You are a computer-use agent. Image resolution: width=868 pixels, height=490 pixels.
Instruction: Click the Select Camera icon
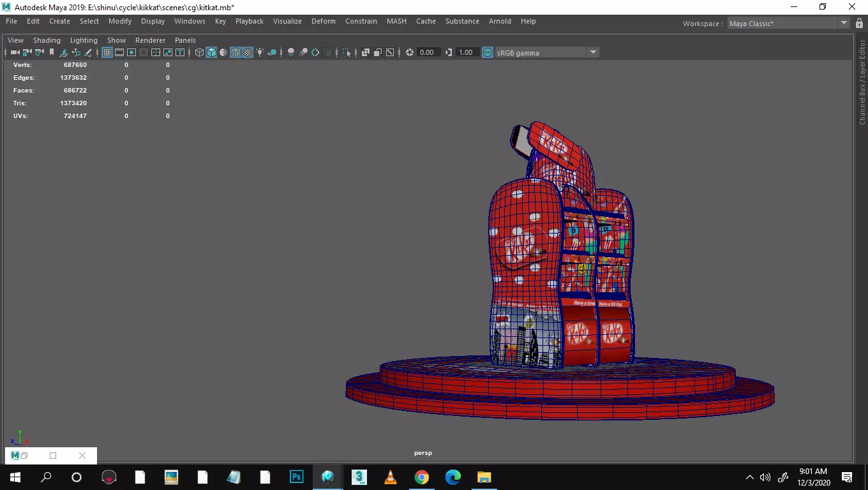[15, 52]
